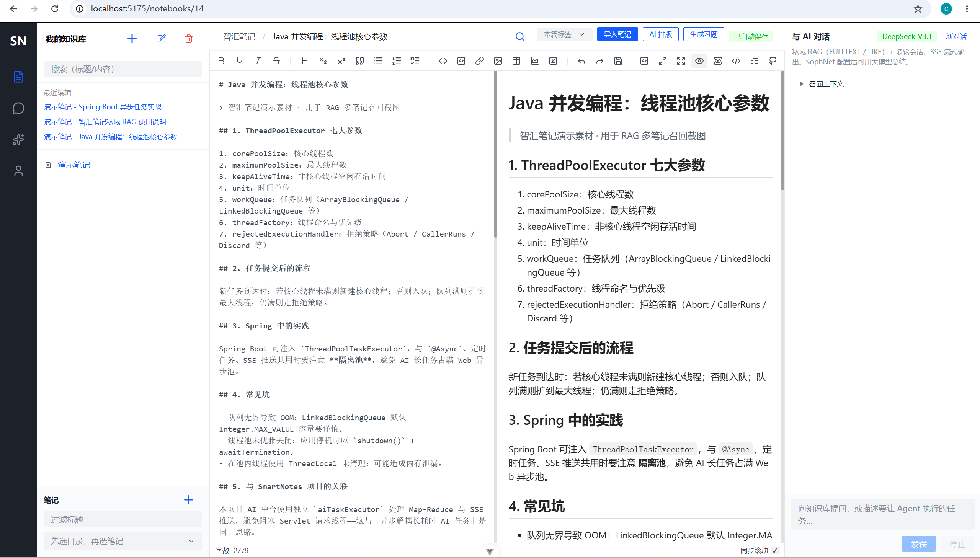Open the AI sparkle sidebar icon
Screen dimensions: 980x558
[x=18, y=139]
